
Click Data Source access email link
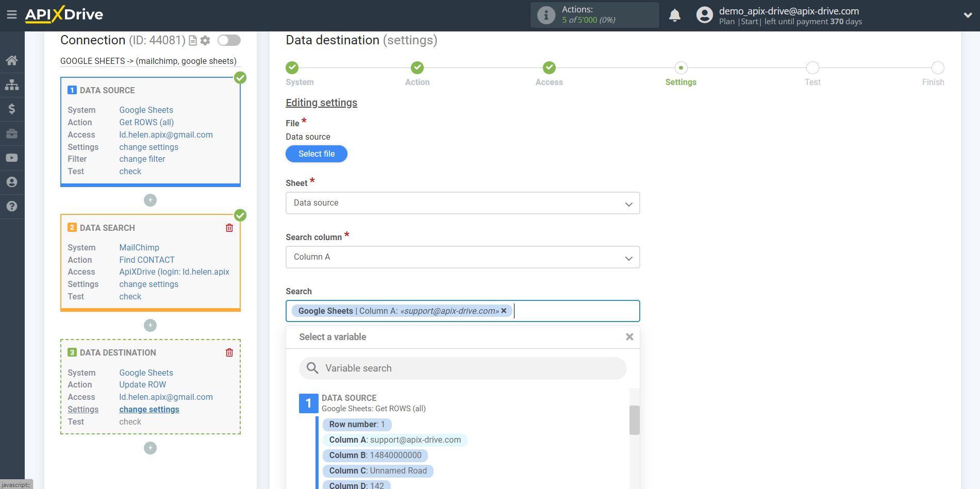tap(166, 134)
